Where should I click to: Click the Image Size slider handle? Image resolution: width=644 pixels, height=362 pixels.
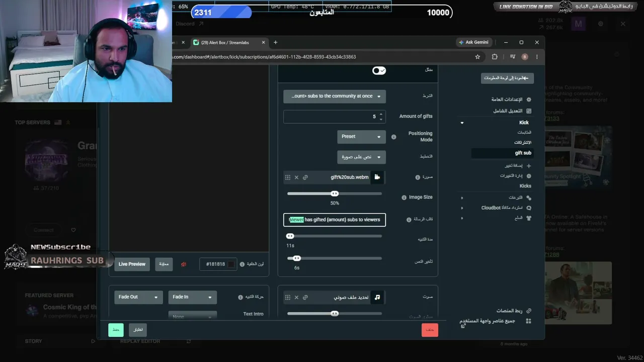[x=335, y=194]
